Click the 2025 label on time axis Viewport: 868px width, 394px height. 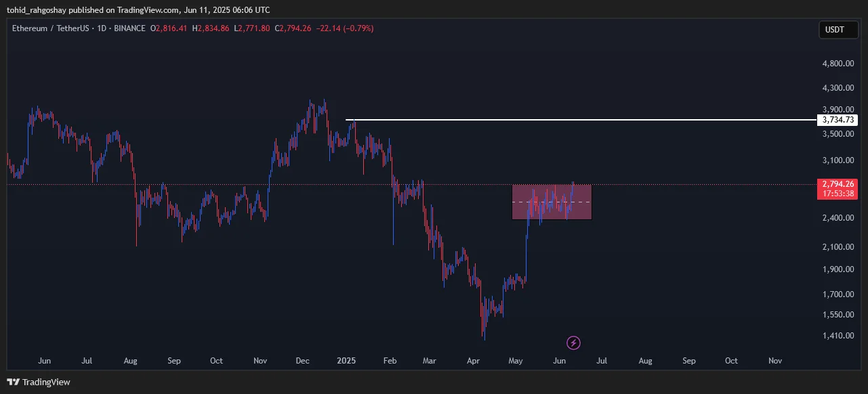[346, 361]
